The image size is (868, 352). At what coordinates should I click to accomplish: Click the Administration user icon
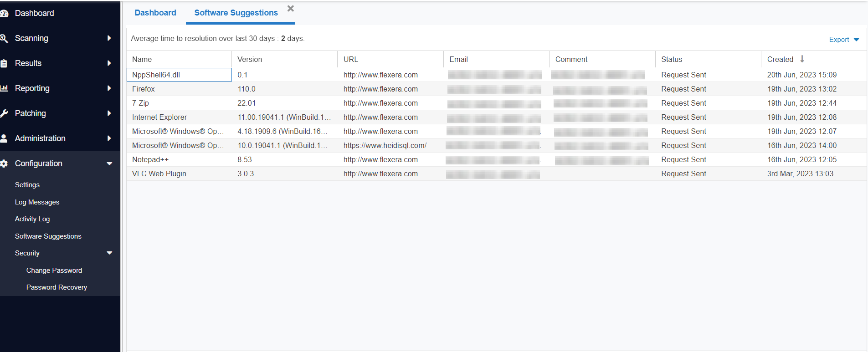pyautogui.click(x=4, y=138)
